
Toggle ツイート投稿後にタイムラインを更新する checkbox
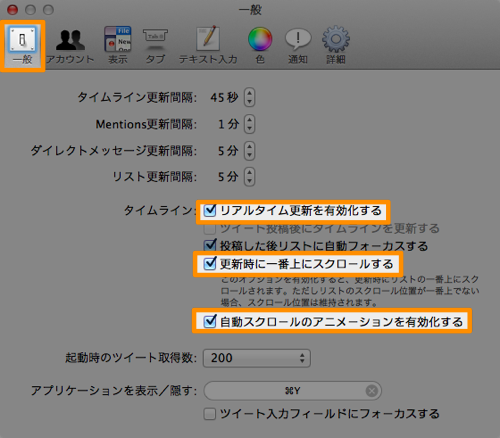(210, 229)
